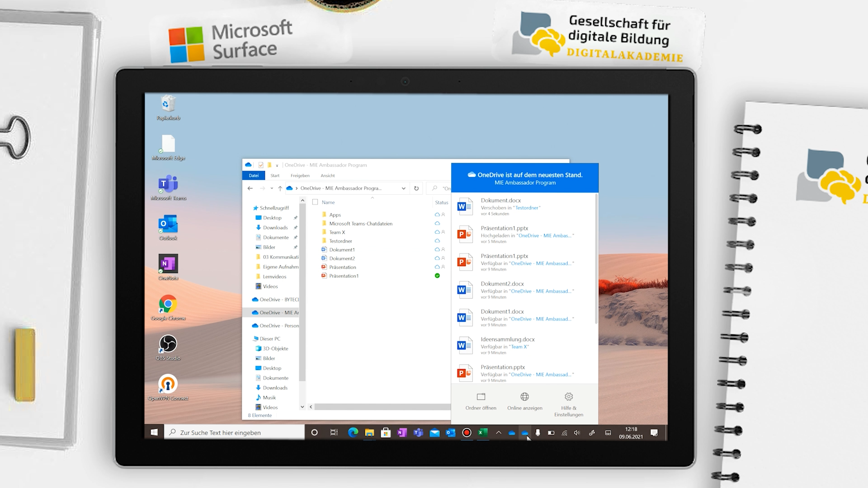Open the quick access toolbar dropdown
This screenshot has width=868, height=488.
277,165
